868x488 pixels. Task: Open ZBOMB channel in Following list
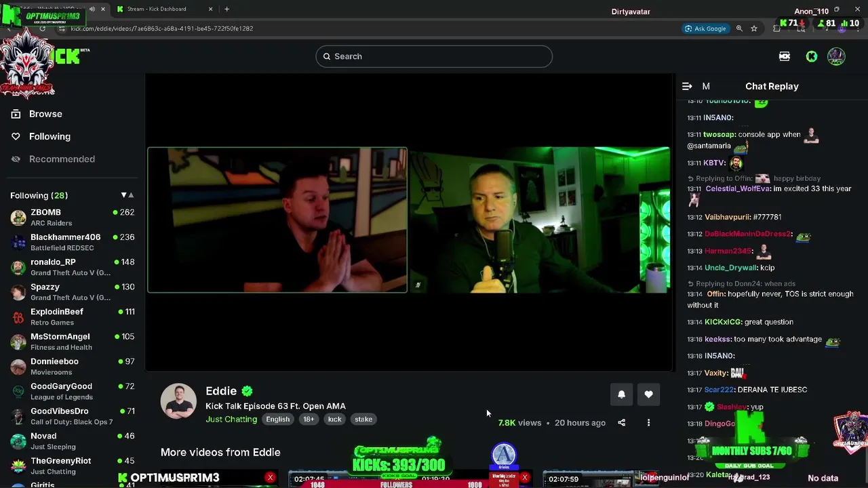(x=72, y=217)
